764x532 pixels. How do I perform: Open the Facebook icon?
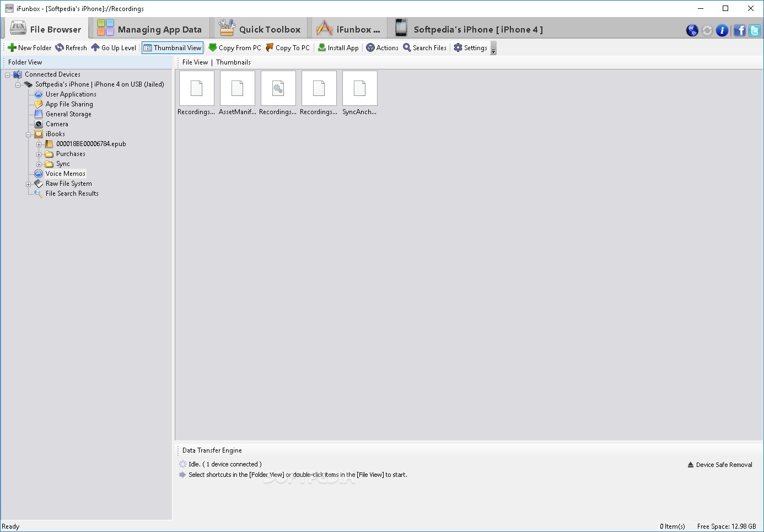click(x=740, y=30)
